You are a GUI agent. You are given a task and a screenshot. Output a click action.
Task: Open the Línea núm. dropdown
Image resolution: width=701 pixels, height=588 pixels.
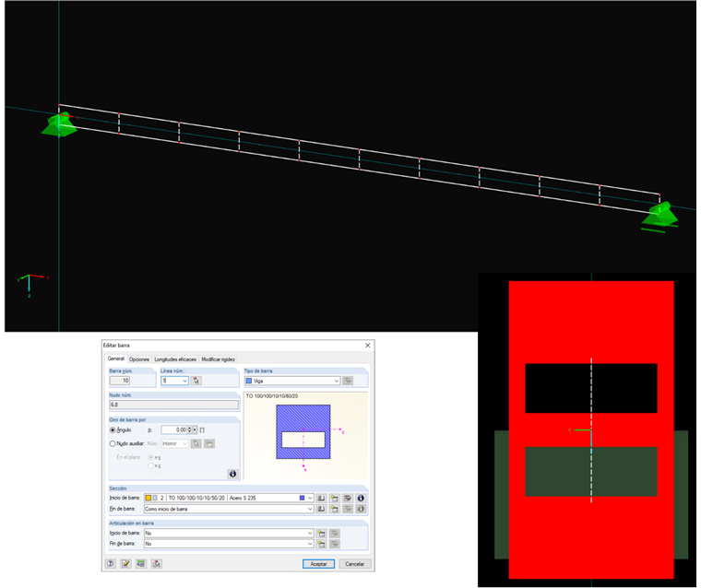pyautogui.click(x=184, y=381)
